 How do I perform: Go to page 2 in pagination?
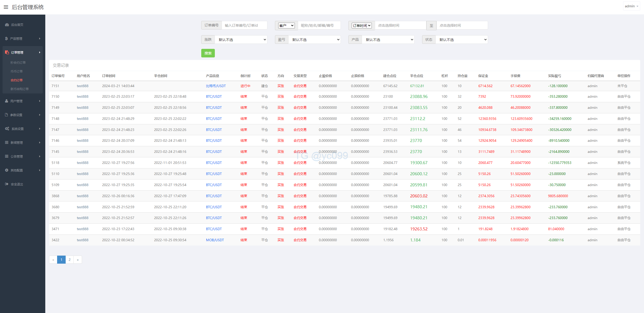pos(69,260)
